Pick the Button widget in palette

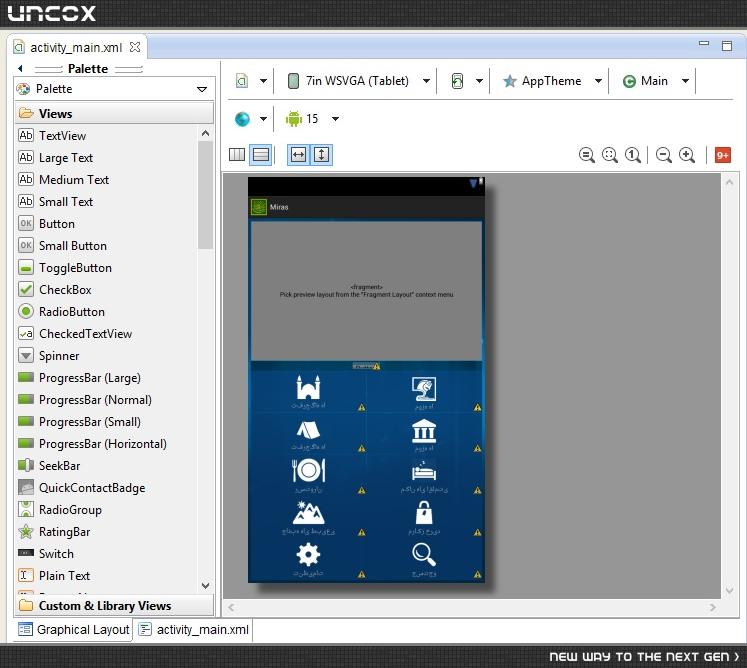point(47,223)
